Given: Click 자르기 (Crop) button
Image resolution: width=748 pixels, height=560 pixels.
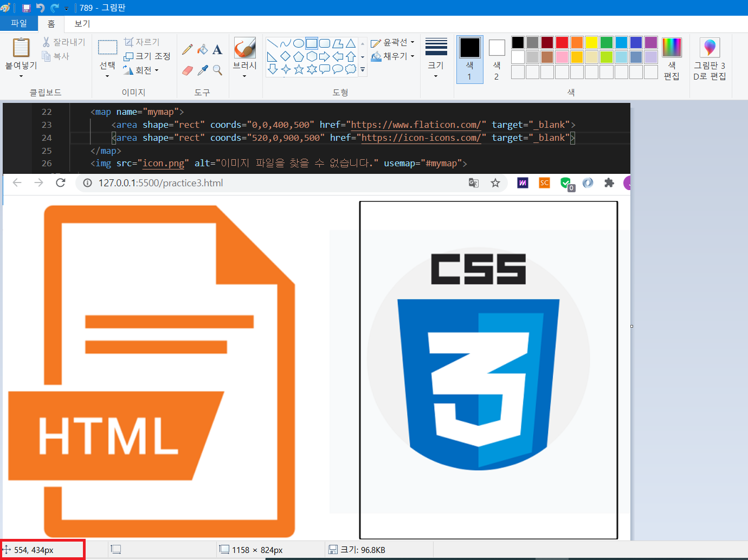Looking at the screenshot, I should point(141,42).
